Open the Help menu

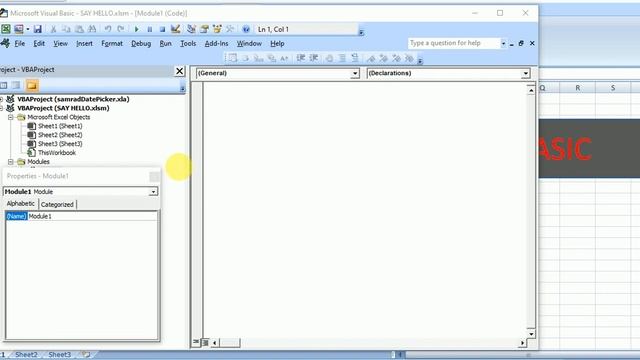(277, 43)
